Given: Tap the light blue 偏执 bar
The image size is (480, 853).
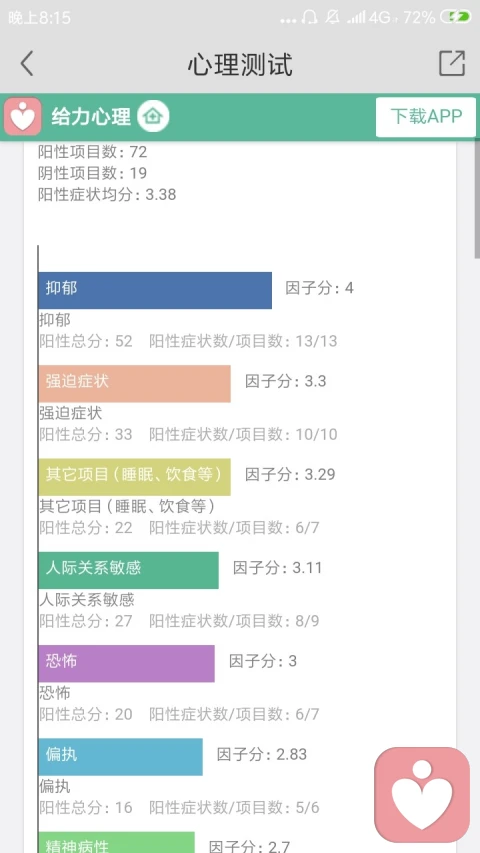Looking at the screenshot, I should click(x=120, y=757).
